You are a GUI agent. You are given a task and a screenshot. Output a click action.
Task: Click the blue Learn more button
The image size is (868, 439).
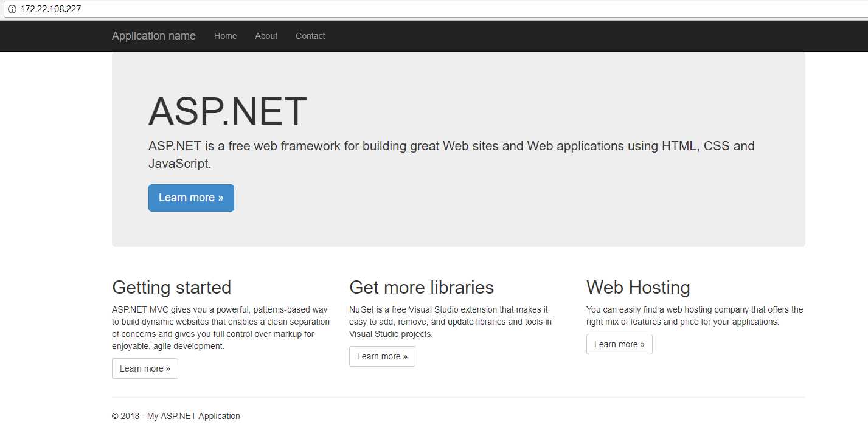pos(191,198)
